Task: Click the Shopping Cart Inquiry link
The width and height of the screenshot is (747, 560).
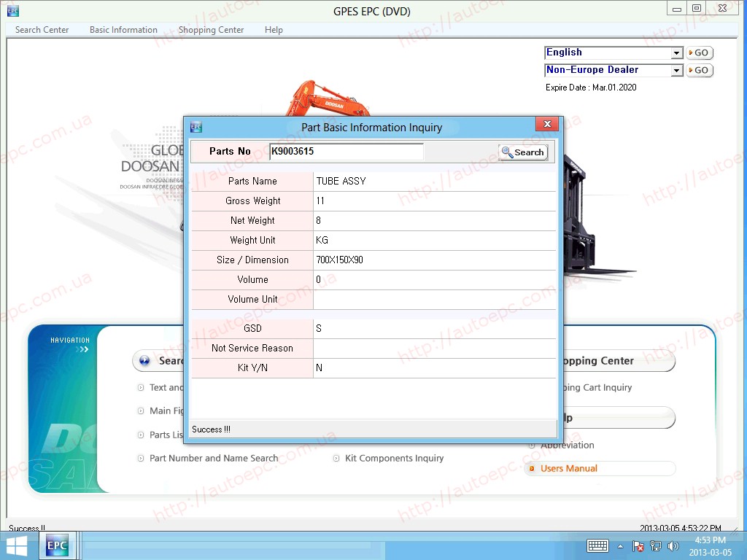Action: [x=598, y=388]
